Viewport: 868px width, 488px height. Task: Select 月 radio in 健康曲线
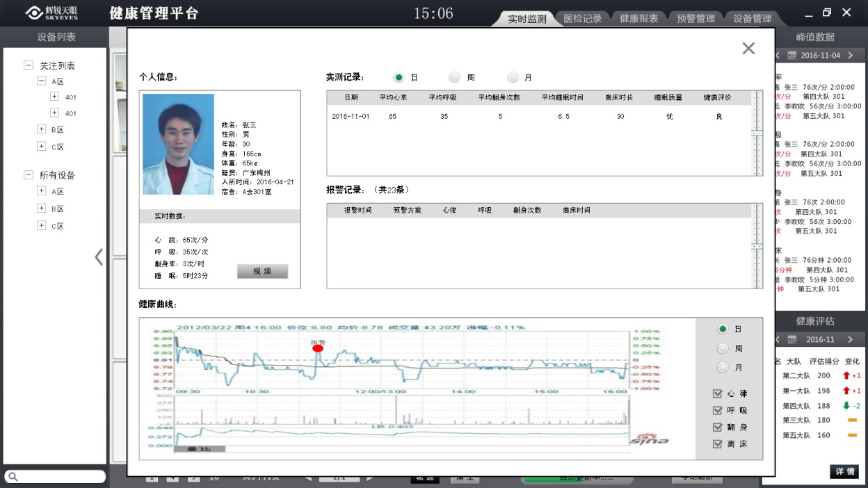coord(723,367)
